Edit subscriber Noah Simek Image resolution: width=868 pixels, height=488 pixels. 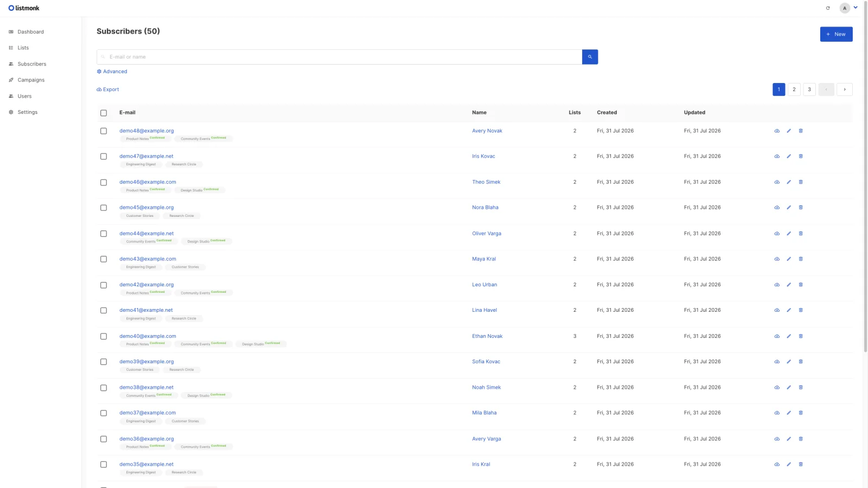point(789,388)
